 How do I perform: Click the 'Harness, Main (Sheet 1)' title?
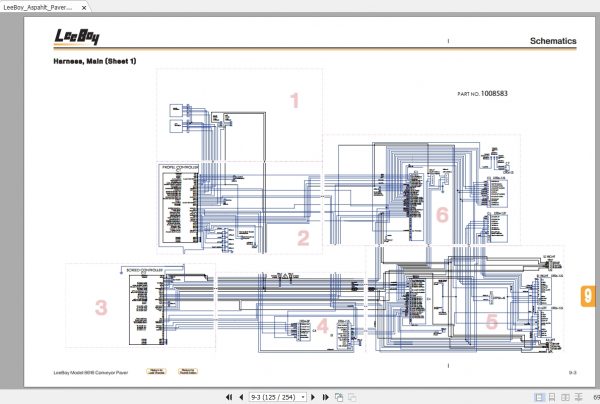[x=95, y=61]
